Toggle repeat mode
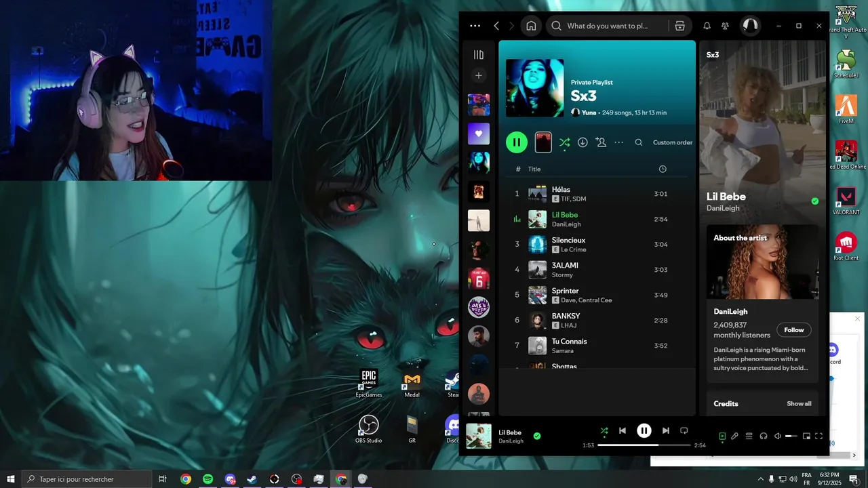The image size is (868, 488). click(684, 430)
